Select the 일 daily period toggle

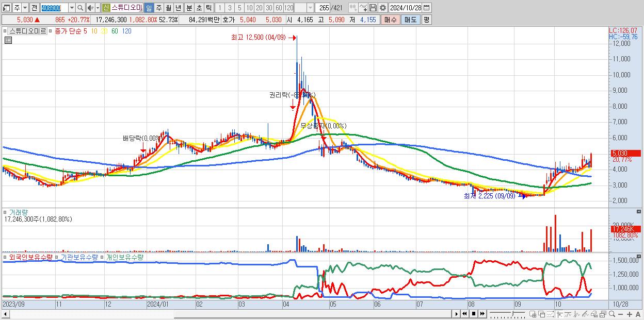tap(149, 8)
